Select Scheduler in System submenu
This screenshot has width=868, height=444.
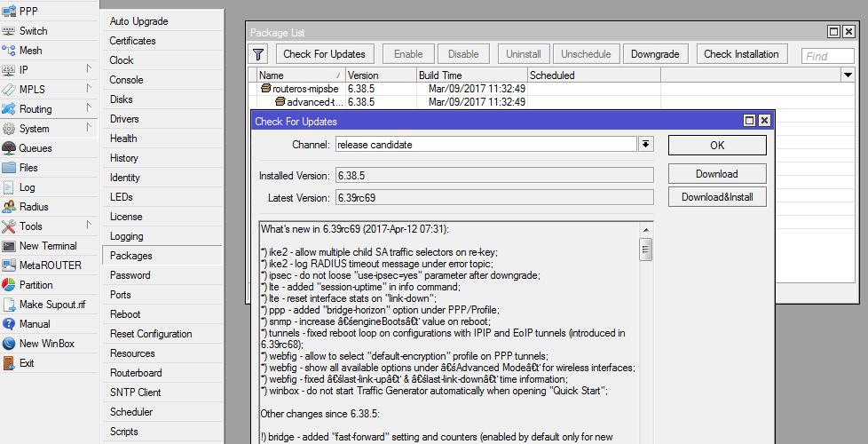[x=162, y=412]
